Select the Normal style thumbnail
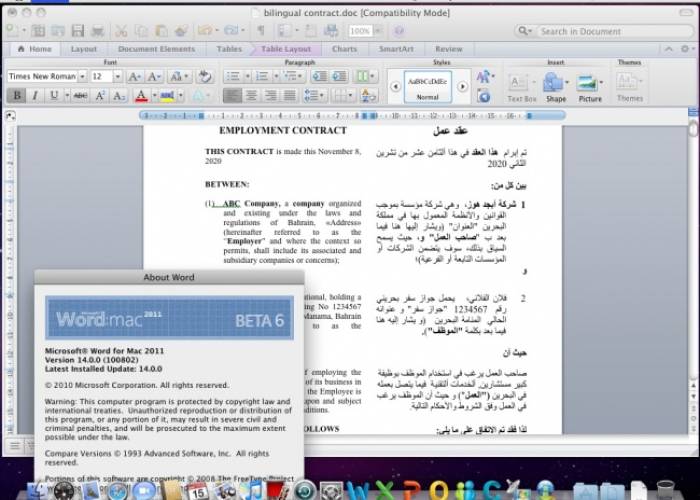The height and width of the screenshot is (500, 700). click(x=428, y=87)
